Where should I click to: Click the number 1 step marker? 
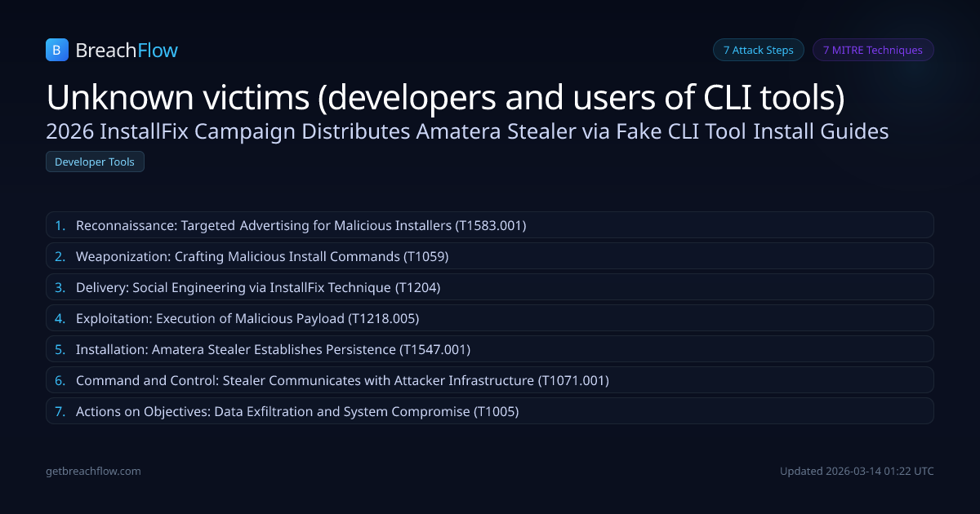(x=60, y=225)
